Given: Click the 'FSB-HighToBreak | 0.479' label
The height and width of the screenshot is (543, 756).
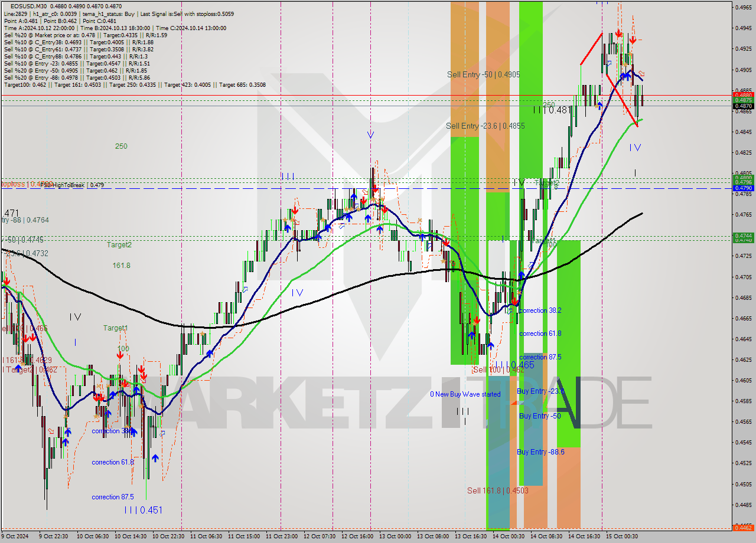Looking at the screenshot, I should (x=72, y=185).
